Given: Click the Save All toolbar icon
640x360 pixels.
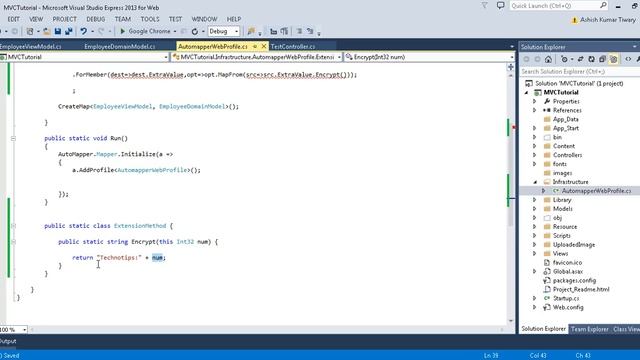Looking at the screenshot, I should point(69,31).
